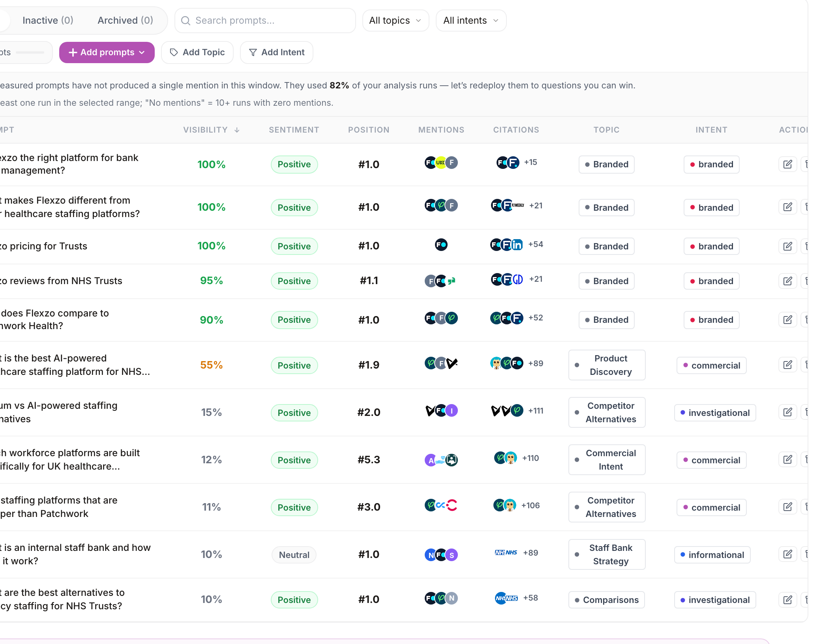Click LinkedIn citation icon in pricing row
Screen dimensions: 821x644
pos(517,245)
